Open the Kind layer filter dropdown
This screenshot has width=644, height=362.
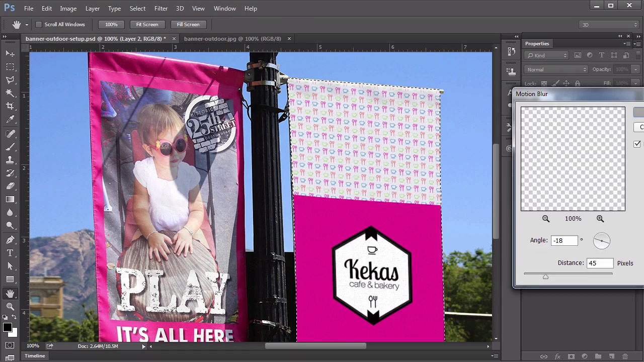pyautogui.click(x=546, y=55)
